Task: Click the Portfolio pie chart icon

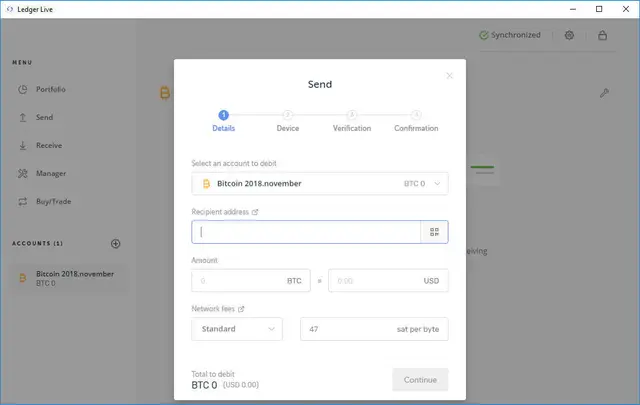Action: click(x=23, y=89)
